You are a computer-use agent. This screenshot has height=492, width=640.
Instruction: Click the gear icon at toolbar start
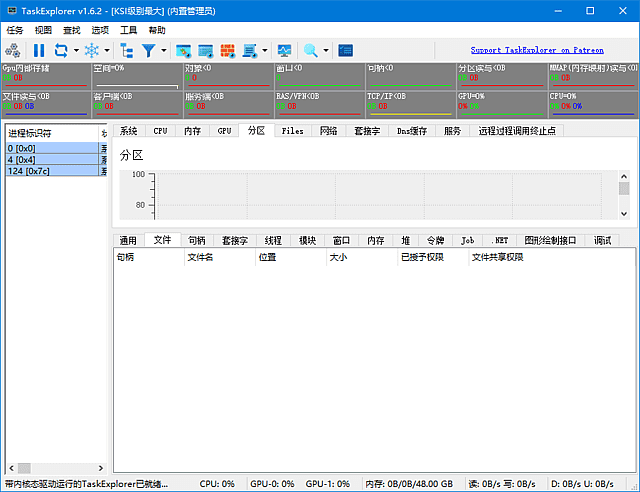[15, 50]
